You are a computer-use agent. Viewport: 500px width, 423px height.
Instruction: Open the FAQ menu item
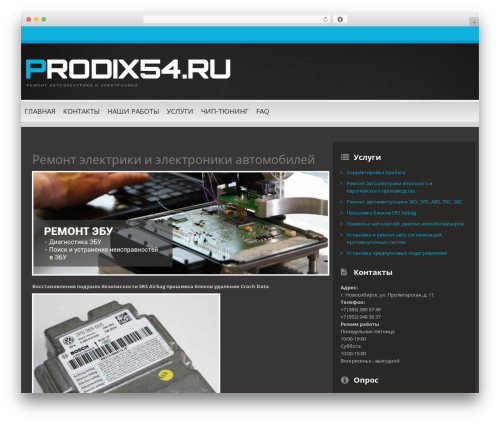coord(263,112)
